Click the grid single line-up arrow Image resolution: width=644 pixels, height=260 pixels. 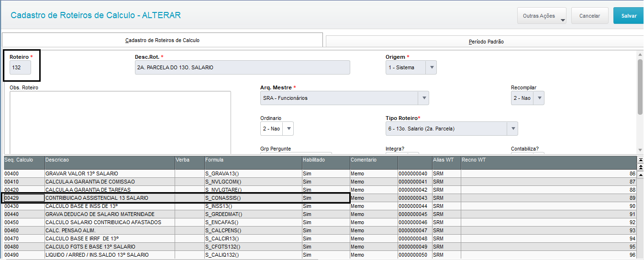[641, 174]
